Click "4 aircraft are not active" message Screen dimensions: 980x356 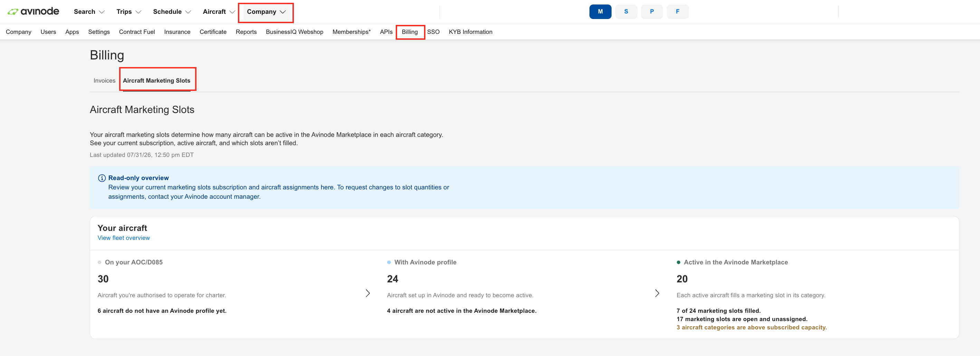[x=462, y=311]
